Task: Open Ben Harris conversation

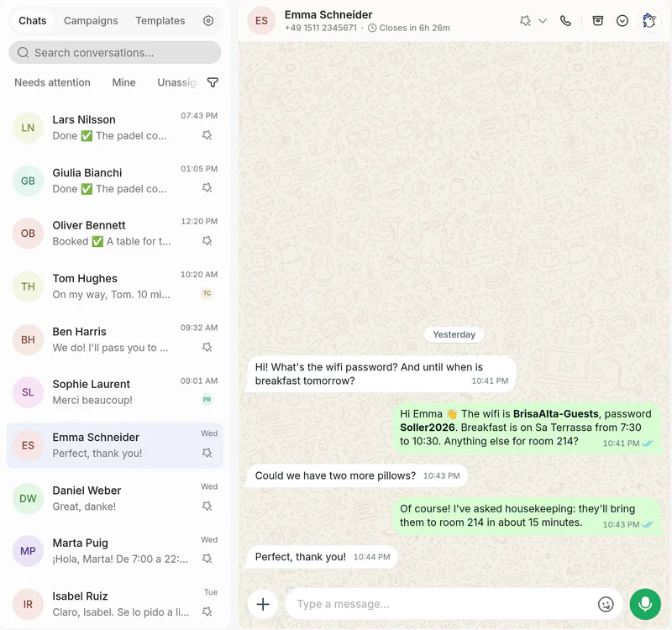Action: (115, 339)
